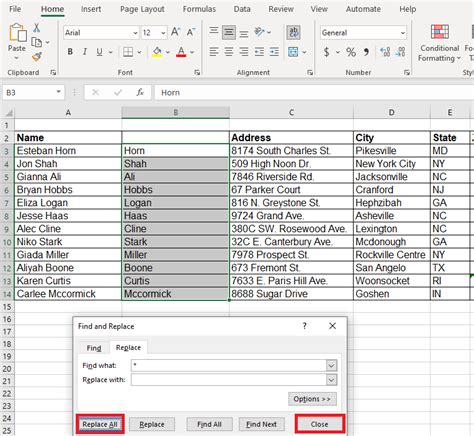Open the Merge & Center dropdown arrow
This screenshot has width=474, height=436.
click(304, 52)
